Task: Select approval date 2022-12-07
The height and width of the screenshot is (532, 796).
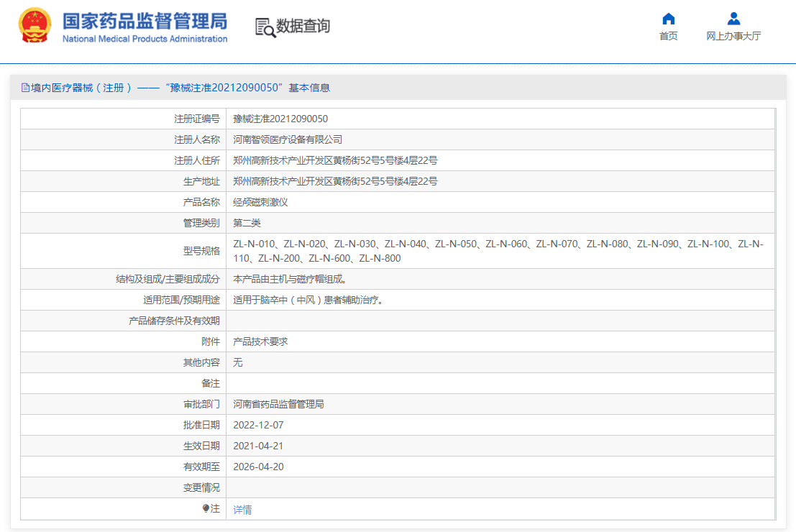Action: (258, 425)
